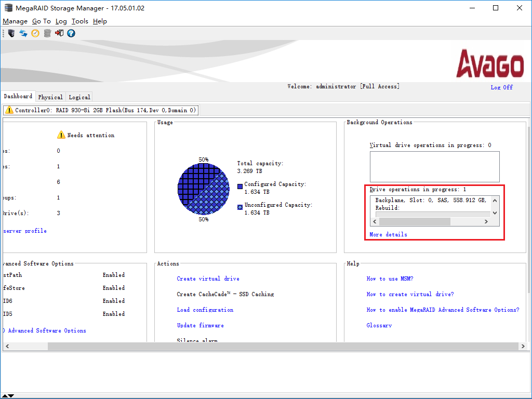Image resolution: width=532 pixels, height=399 pixels.
Task: Click the Rebuild progress bar
Action: click(432, 214)
